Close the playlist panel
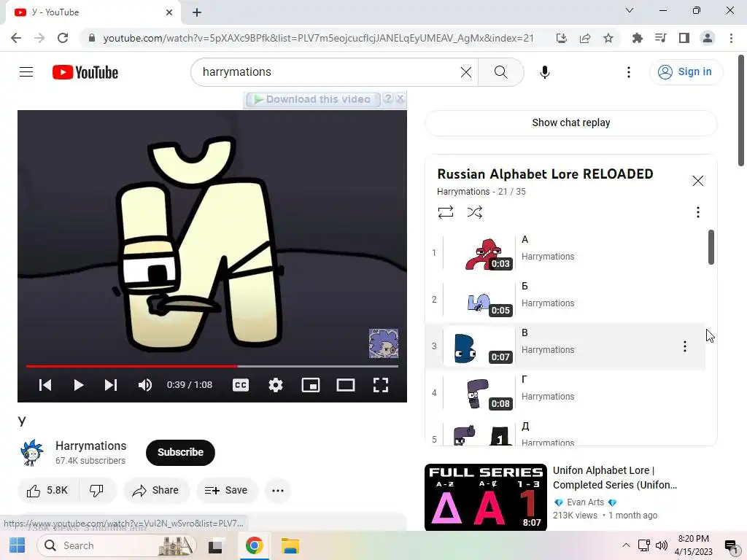 [x=697, y=181]
